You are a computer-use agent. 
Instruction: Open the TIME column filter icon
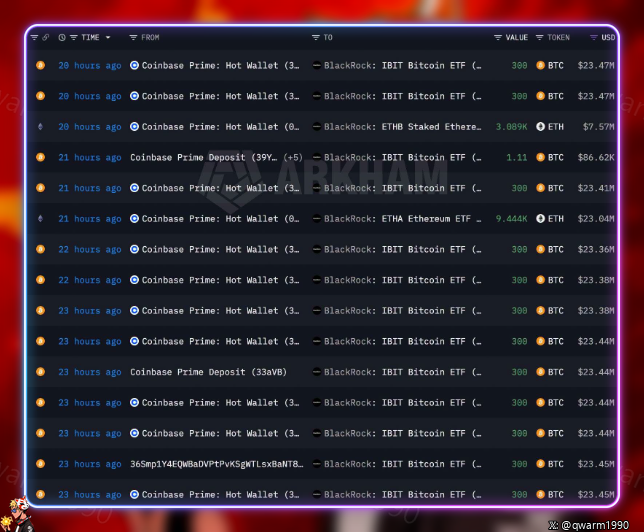coord(74,38)
